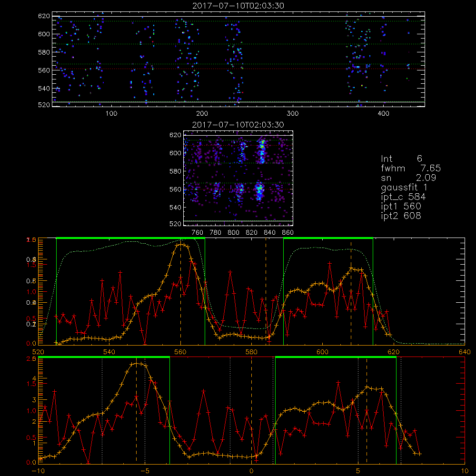Click the orange curve peak at 560 in profile plot
The height and width of the screenshot is (476, 476).
[x=180, y=244]
